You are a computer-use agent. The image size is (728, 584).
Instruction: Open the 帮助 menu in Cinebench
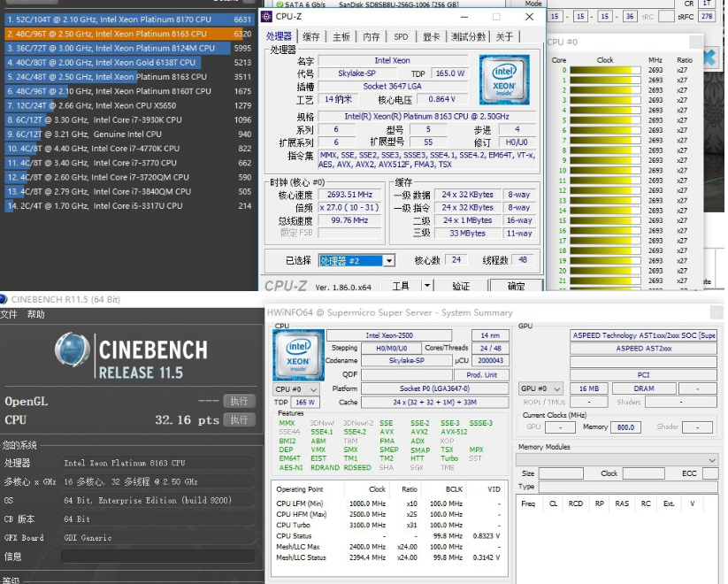[35, 314]
